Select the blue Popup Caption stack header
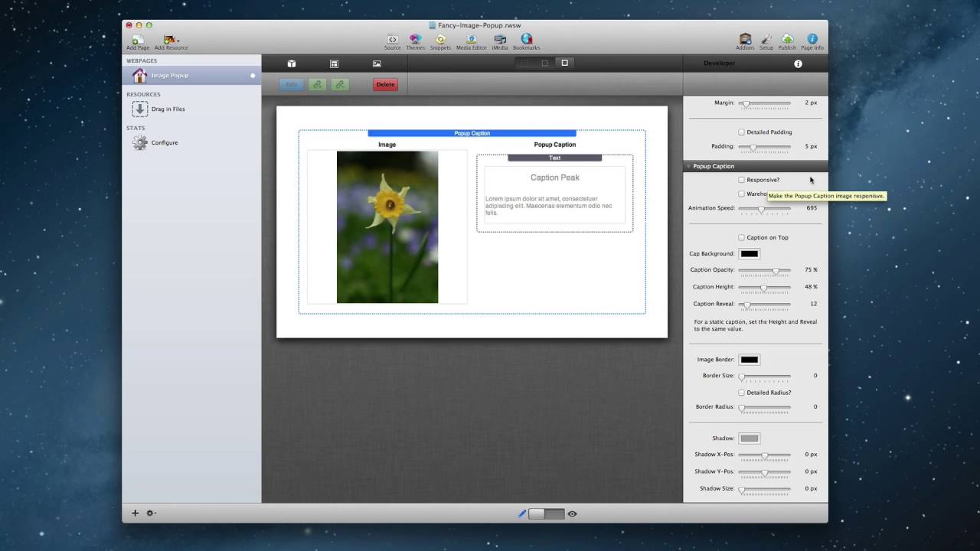The width and height of the screenshot is (980, 551). tap(472, 133)
